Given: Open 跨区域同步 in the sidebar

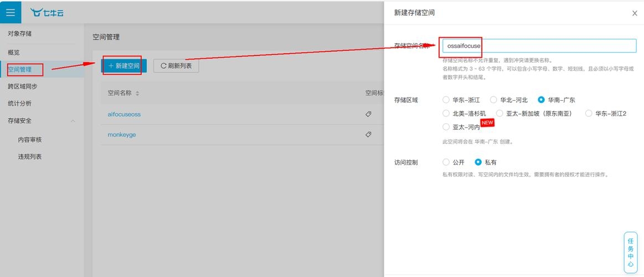Looking at the screenshot, I should [22, 86].
